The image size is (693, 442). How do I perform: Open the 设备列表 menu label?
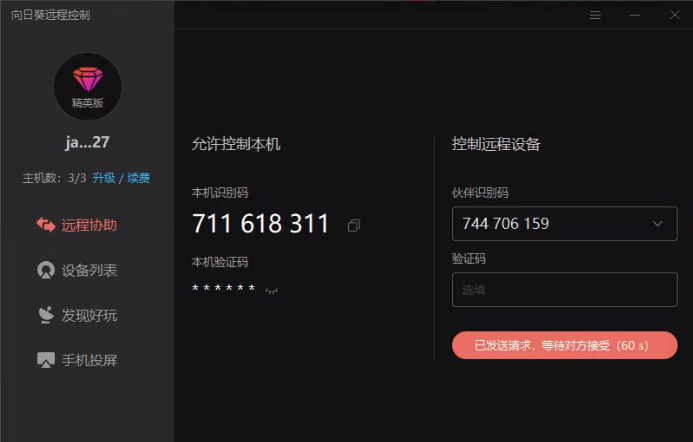[89, 270]
